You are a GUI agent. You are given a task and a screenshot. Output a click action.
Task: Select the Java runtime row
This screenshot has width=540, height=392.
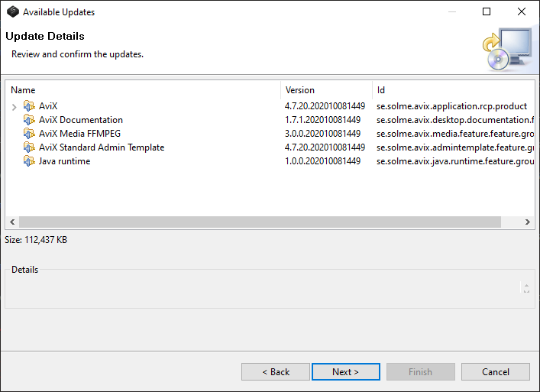tap(64, 161)
